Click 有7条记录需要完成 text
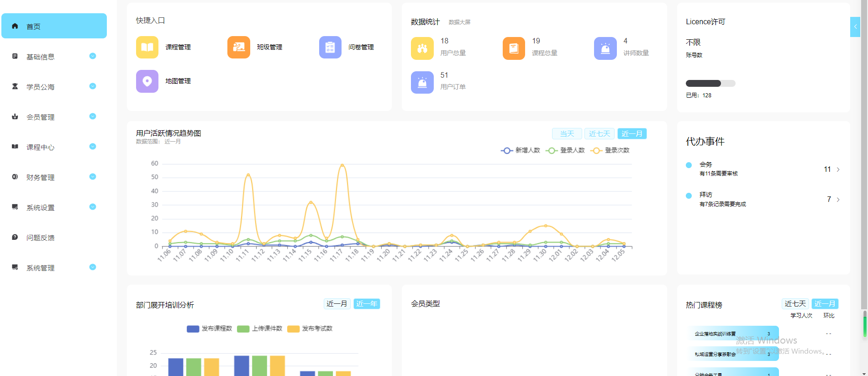 [x=723, y=204]
